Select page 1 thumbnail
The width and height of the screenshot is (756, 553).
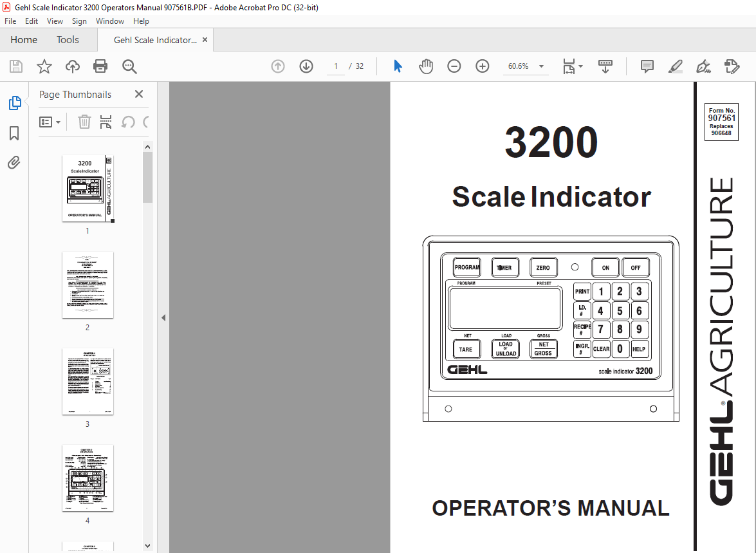[88, 188]
